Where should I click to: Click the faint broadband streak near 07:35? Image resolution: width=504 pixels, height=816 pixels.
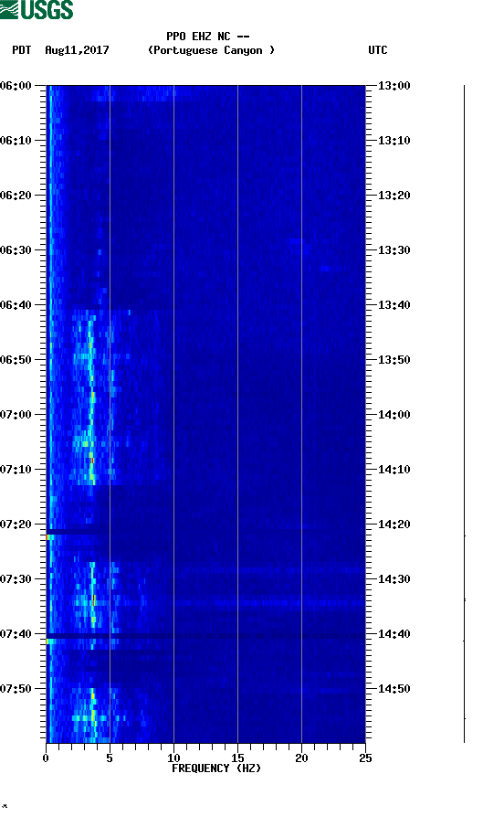[205, 602]
